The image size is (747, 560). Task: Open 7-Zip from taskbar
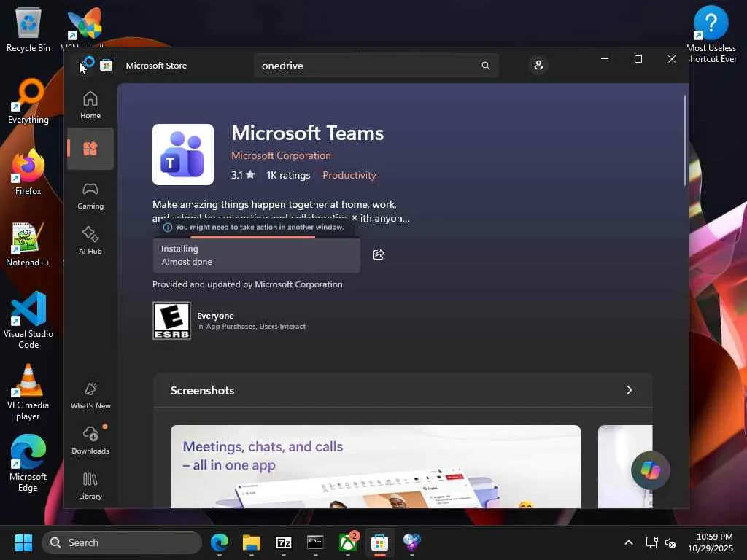tap(284, 542)
